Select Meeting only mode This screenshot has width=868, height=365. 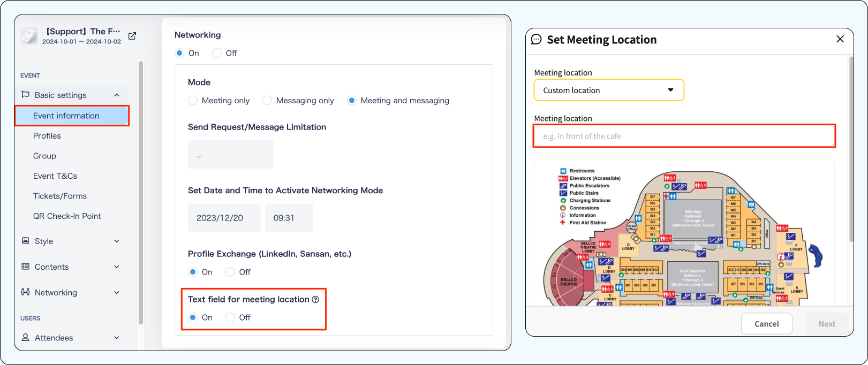(193, 101)
